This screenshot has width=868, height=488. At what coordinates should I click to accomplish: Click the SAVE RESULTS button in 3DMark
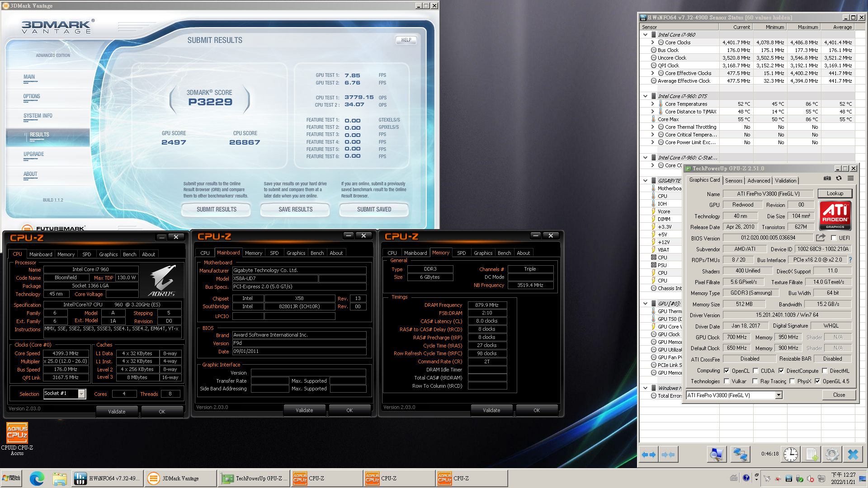[x=296, y=210]
